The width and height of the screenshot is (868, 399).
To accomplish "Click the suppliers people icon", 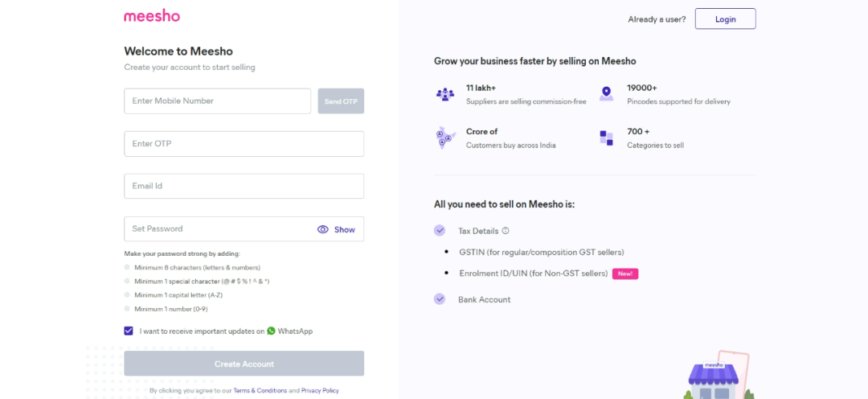I will (x=445, y=94).
